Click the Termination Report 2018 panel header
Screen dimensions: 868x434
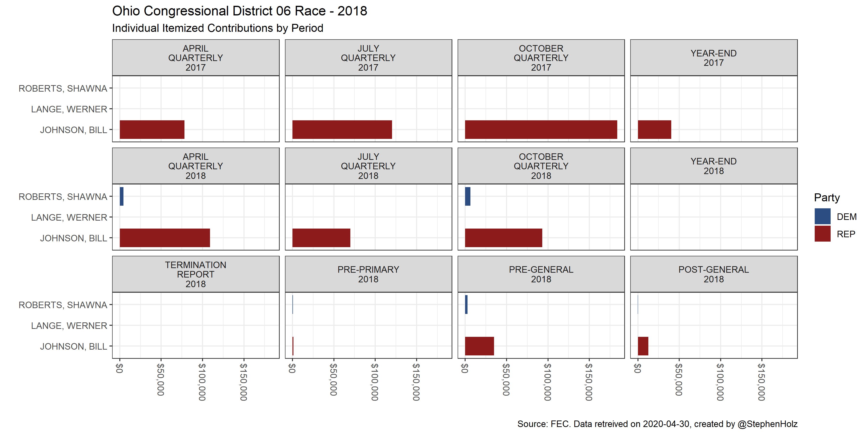click(196, 274)
